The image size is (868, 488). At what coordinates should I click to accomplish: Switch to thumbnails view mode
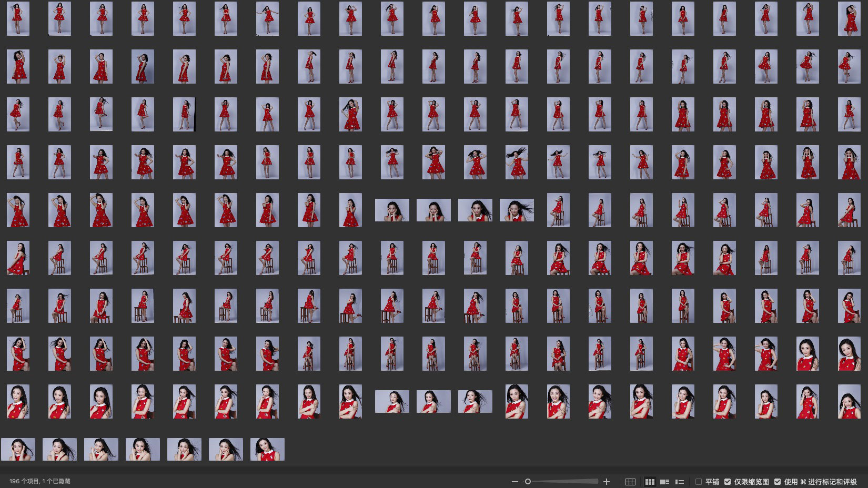(x=650, y=482)
